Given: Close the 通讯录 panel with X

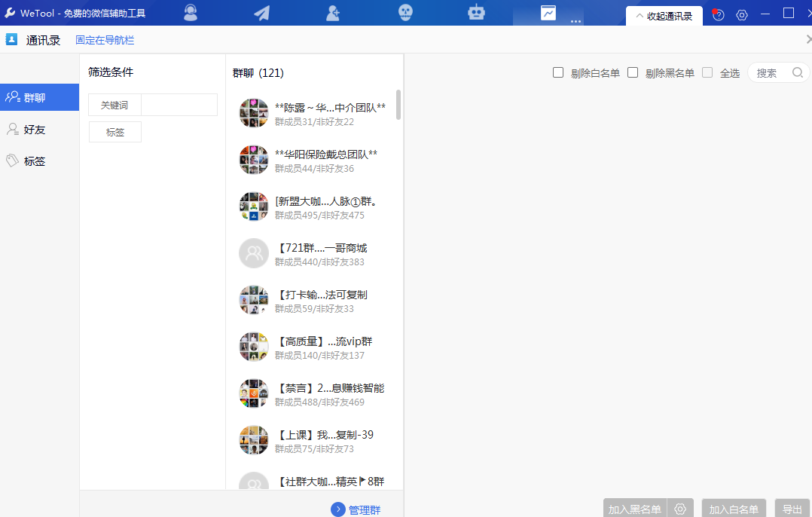Looking at the screenshot, I should click(x=808, y=39).
